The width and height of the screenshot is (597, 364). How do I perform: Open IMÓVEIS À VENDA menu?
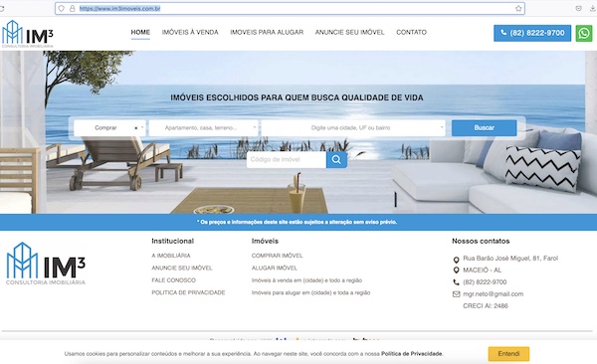pyautogui.click(x=190, y=33)
